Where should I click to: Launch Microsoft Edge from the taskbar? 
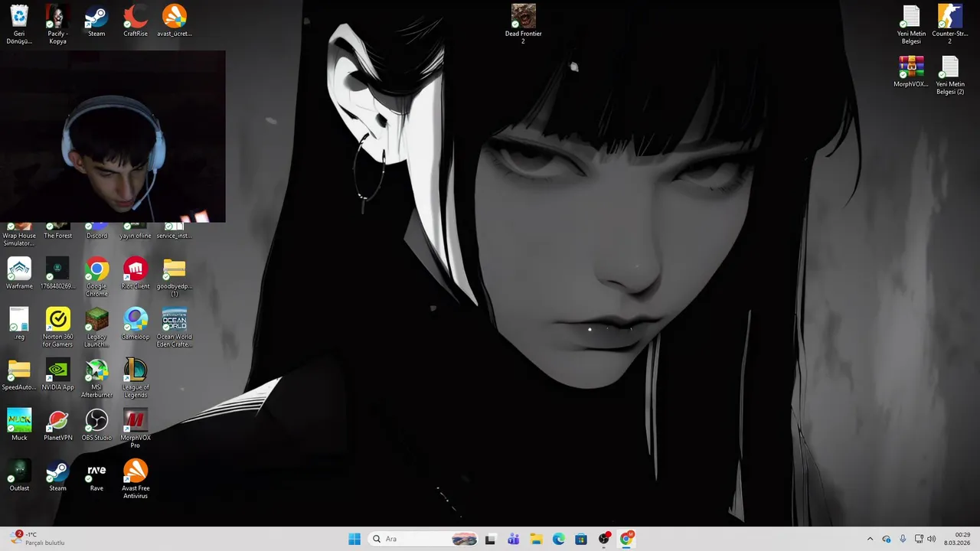click(558, 539)
